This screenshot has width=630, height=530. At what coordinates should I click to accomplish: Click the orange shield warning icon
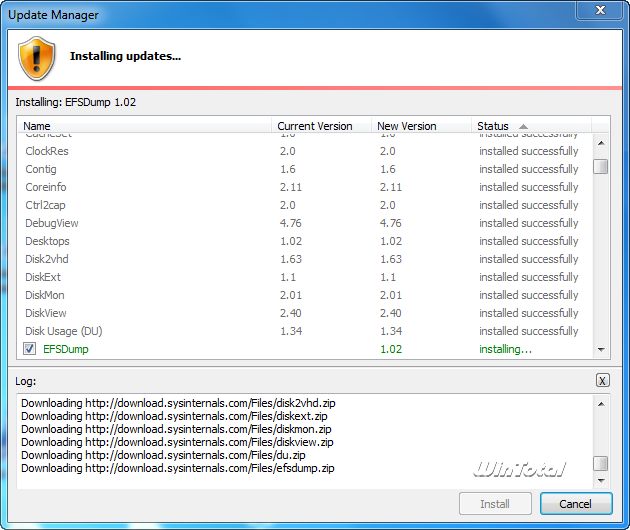tap(36, 58)
